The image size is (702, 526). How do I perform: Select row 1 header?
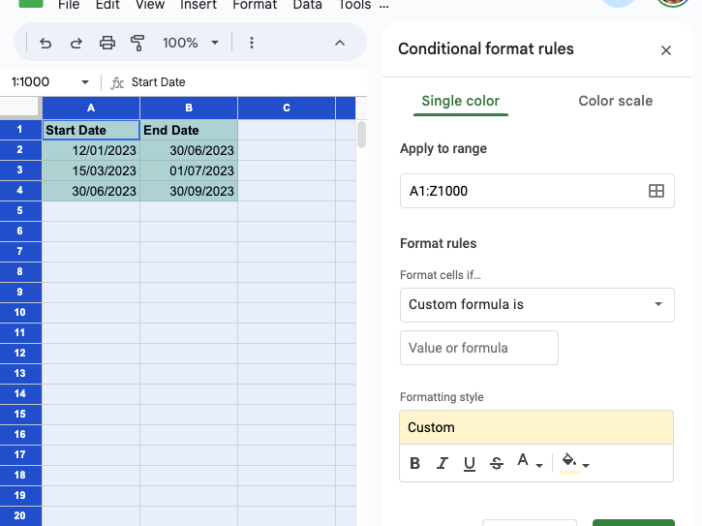[20, 130]
